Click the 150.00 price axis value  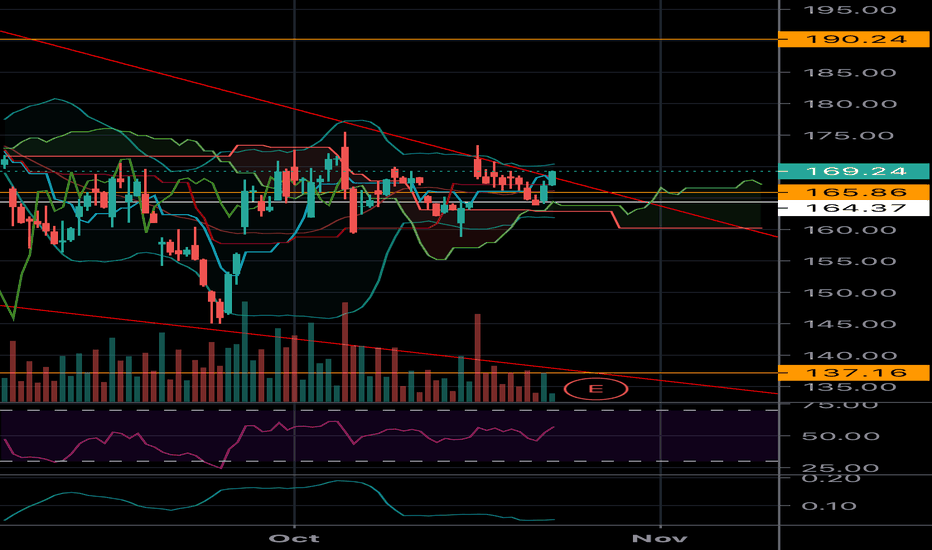(x=849, y=293)
